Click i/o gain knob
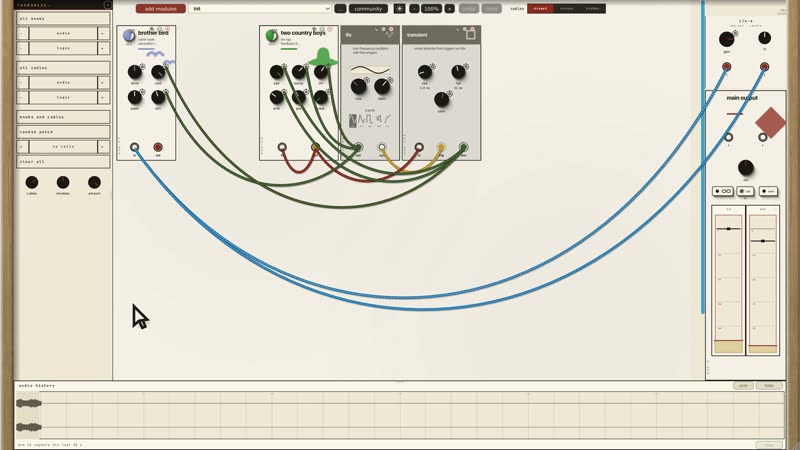The width and height of the screenshot is (800, 450). pos(727,39)
